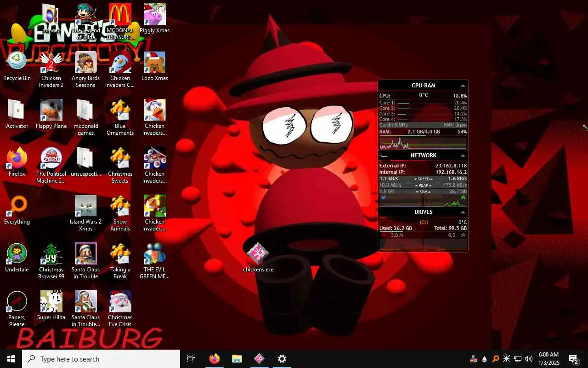Select the Firefox desktop shortcut
Image resolution: width=588 pixels, height=368 pixels.
pos(17,162)
